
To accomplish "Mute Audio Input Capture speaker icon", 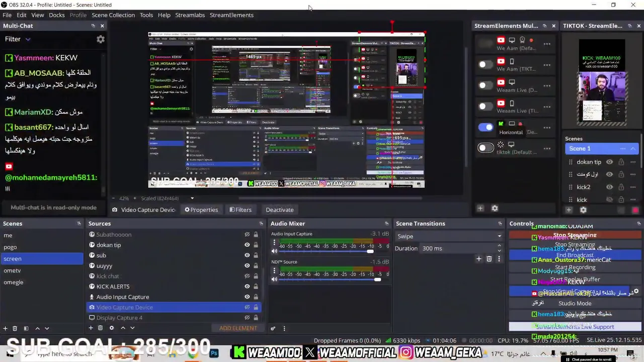I will tap(274, 251).
